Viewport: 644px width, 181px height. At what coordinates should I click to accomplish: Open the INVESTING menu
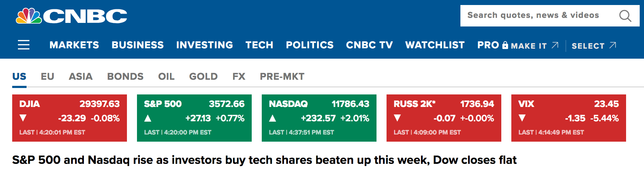[204, 45]
